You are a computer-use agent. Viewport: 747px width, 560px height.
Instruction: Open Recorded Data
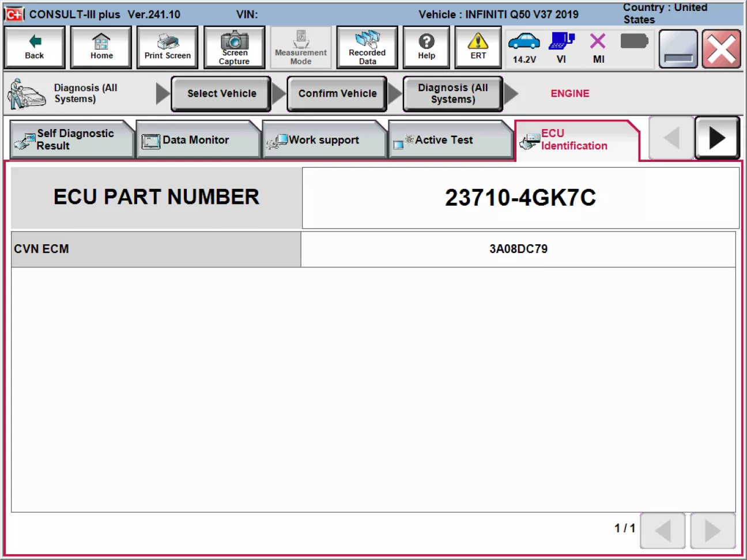click(x=367, y=47)
